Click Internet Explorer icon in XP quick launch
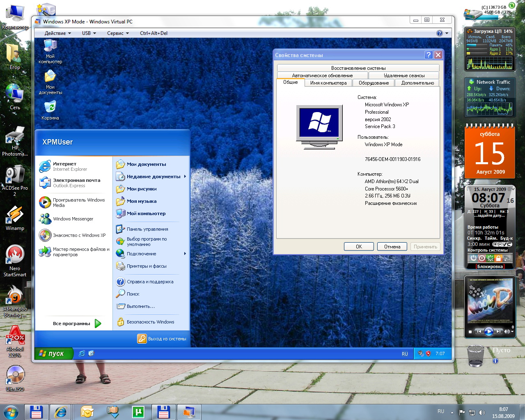The width and height of the screenshot is (525, 420). 82,353
